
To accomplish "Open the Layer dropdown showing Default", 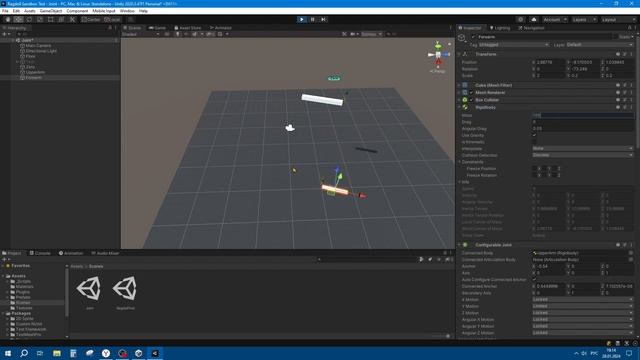I will 599,44.
